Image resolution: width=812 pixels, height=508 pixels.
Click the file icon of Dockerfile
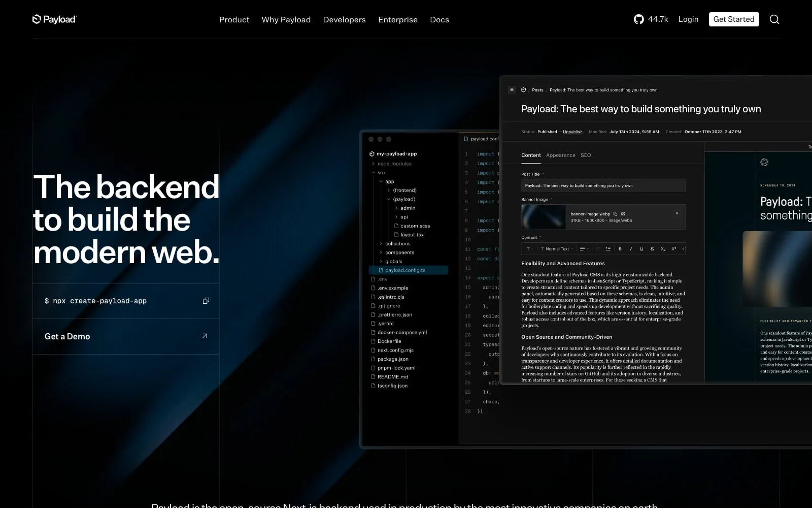tap(373, 341)
